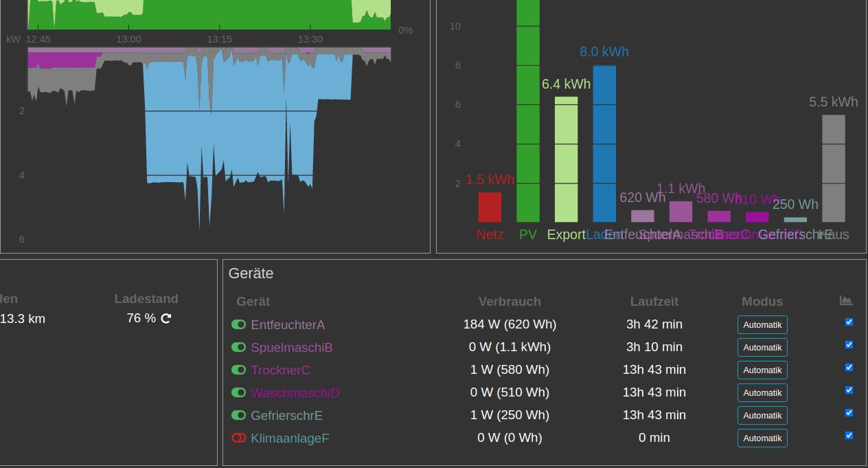Uncheck the chart checkbox for WaschmaschiD
Screen dimensions: 868x468
(849, 390)
